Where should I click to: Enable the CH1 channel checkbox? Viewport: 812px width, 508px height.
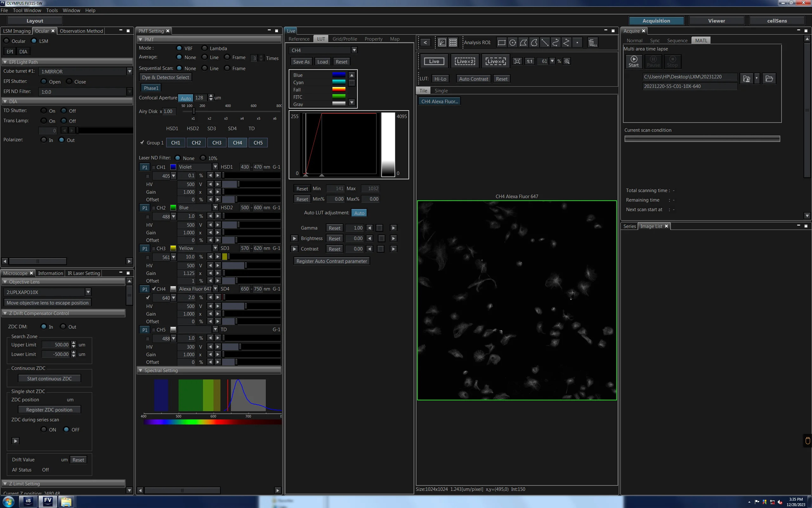coord(154,167)
